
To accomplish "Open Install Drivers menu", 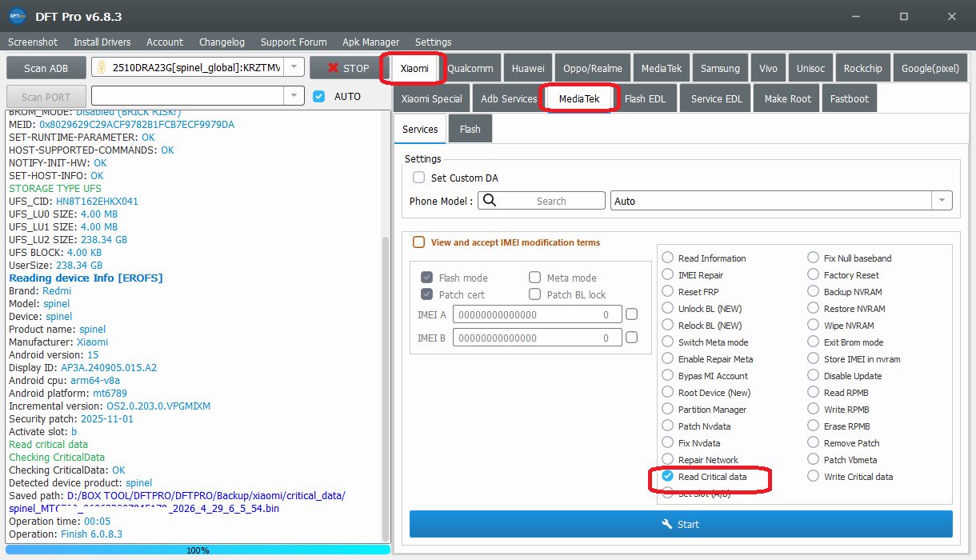I will coord(102,42).
